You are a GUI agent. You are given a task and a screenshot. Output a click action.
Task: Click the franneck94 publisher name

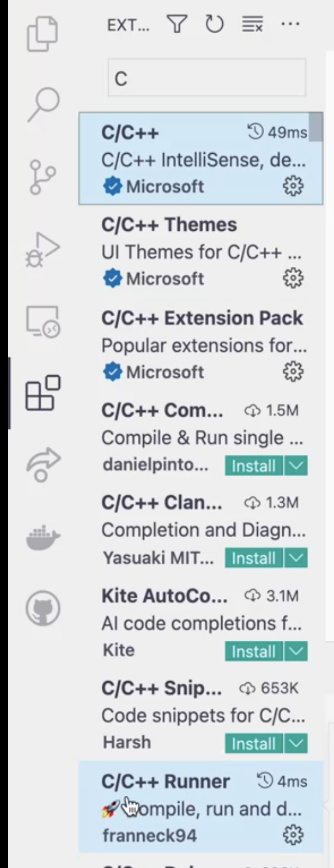click(x=150, y=836)
